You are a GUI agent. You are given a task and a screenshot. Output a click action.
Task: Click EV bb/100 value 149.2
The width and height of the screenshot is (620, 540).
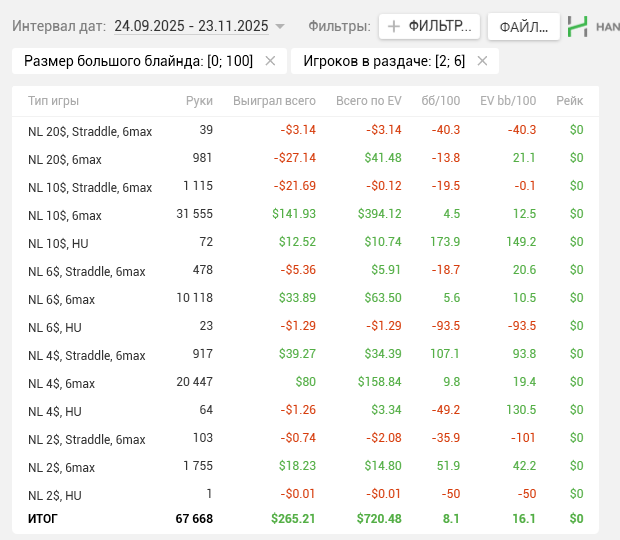521,242
